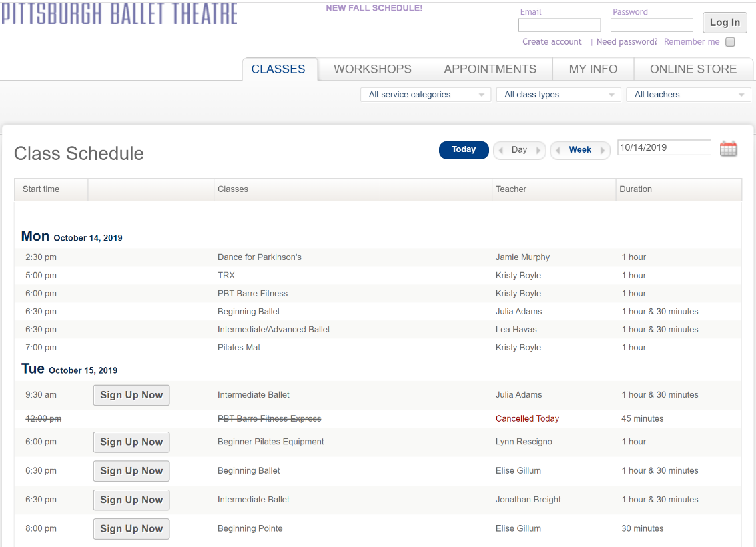Go to next day arrow

point(538,150)
